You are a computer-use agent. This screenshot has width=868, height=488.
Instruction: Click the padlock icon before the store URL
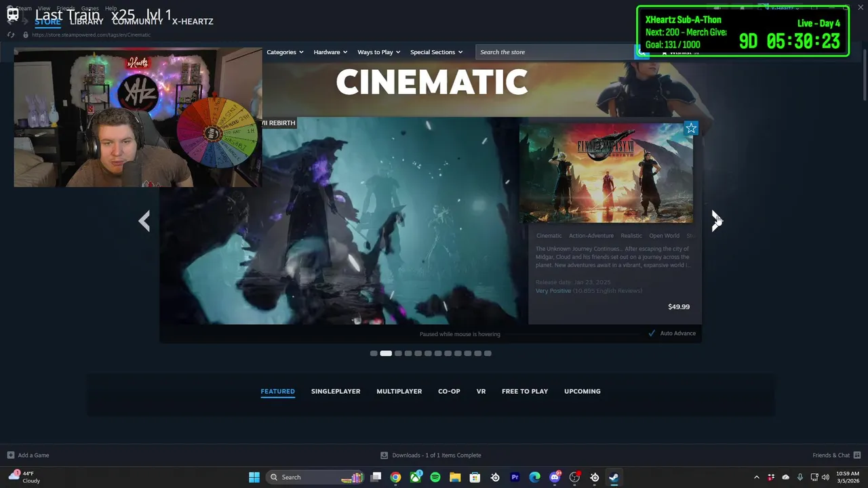click(x=26, y=35)
